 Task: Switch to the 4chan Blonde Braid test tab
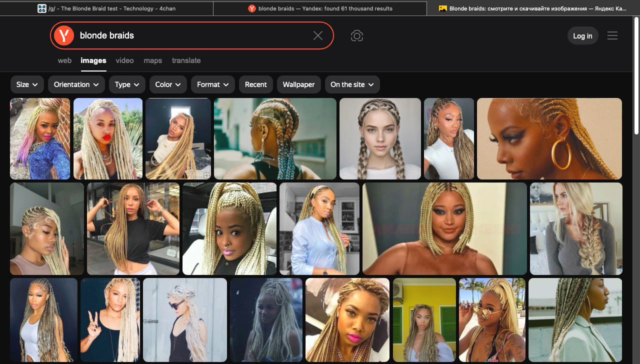tap(106, 8)
